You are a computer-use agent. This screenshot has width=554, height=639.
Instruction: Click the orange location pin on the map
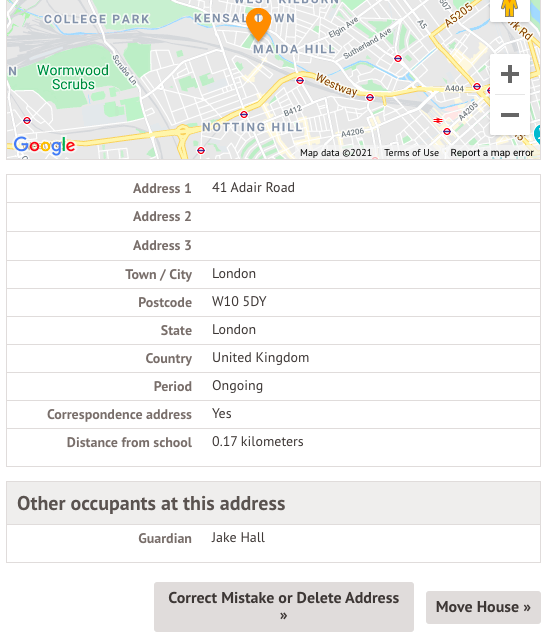point(258,24)
